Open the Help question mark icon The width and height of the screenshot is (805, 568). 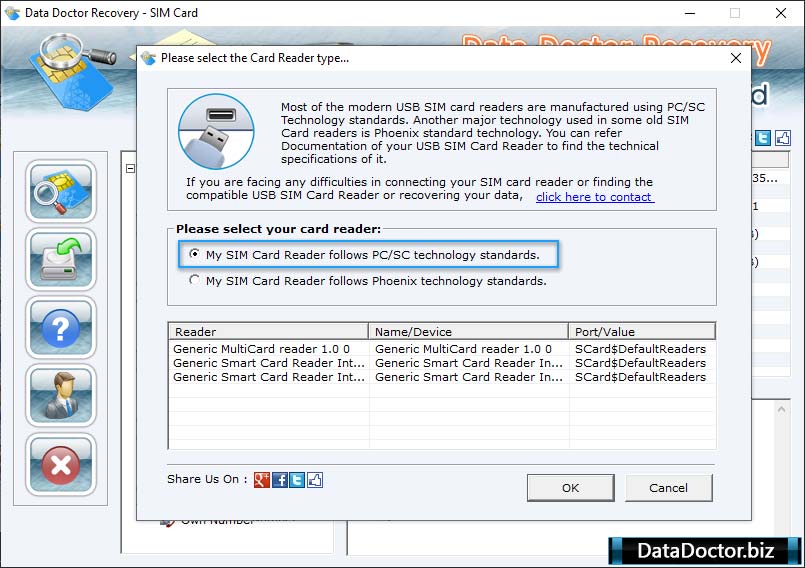[61, 328]
